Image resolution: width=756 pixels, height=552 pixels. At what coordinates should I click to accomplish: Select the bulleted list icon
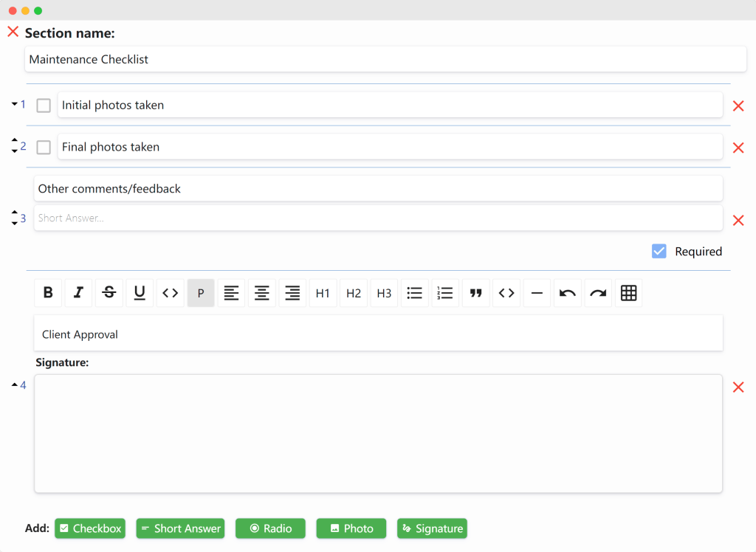[414, 293]
